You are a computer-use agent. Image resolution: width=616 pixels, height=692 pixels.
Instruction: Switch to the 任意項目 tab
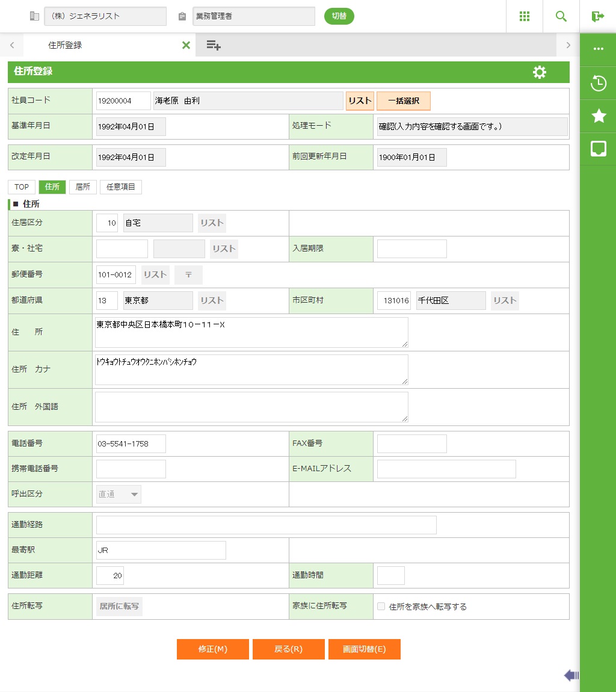121,187
